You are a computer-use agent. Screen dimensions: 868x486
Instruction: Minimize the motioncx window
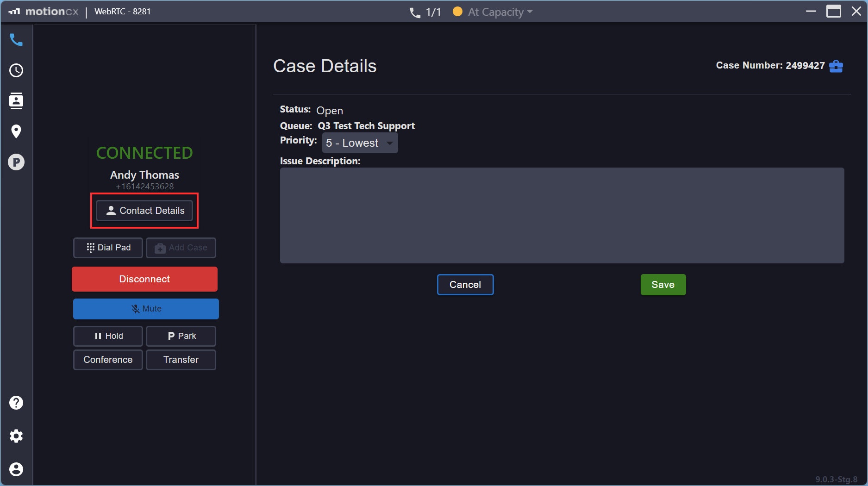tap(811, 12)
